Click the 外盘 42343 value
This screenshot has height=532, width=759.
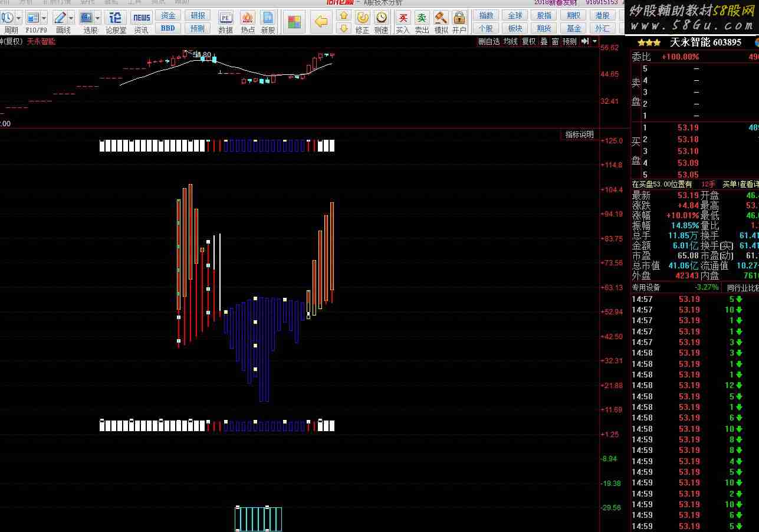(687, 275)
